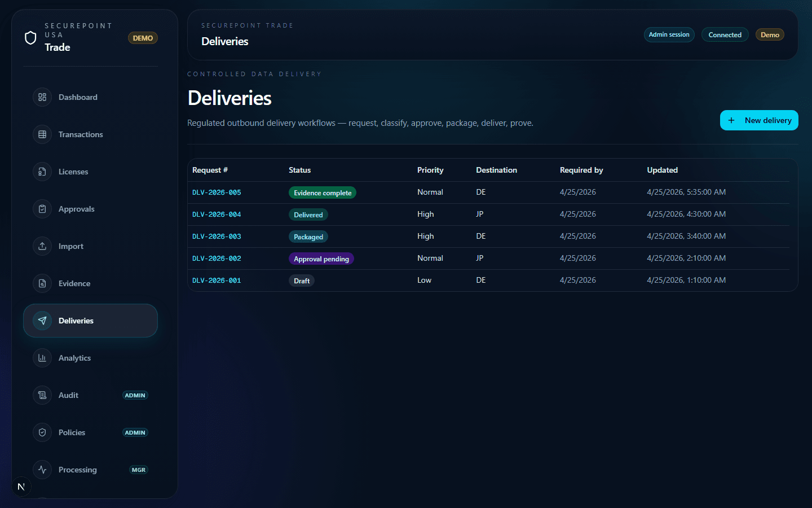Click the Admin session badge
812x508 pixels.
point(669,34)
